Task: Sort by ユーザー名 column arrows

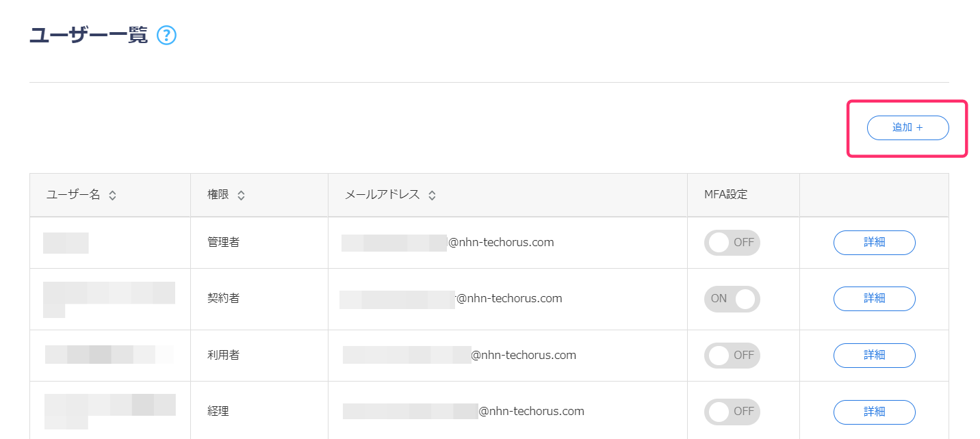Action: pyautogui.click(x=112, y=196)
